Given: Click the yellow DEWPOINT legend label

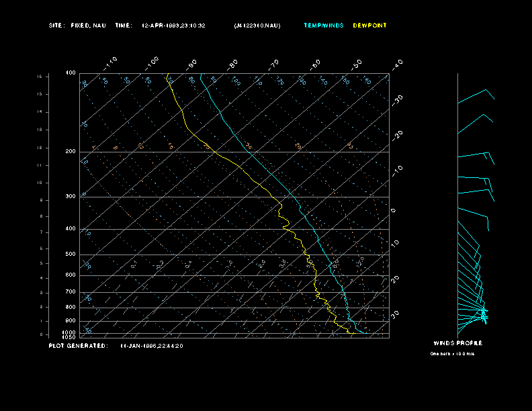Looking at the screenshot, I should click(369, 26).
